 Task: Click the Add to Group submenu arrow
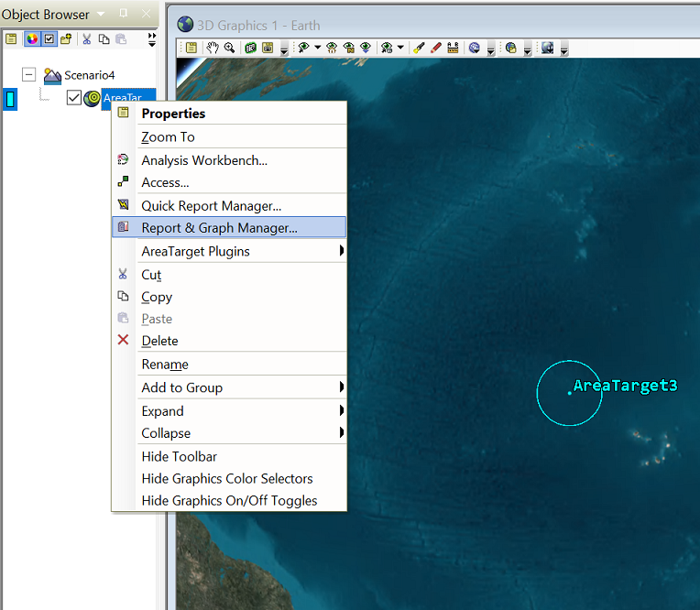(x=342, y=387)
